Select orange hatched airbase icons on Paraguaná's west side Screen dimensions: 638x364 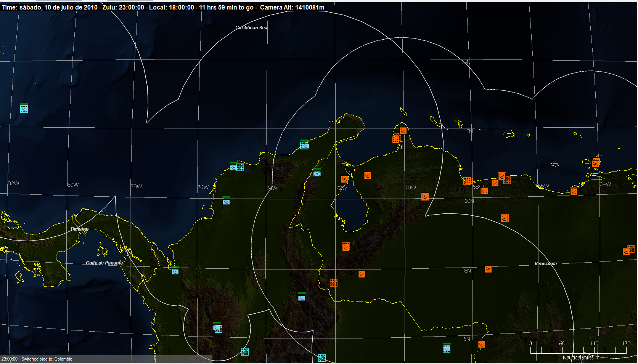[x=397, y=138]
